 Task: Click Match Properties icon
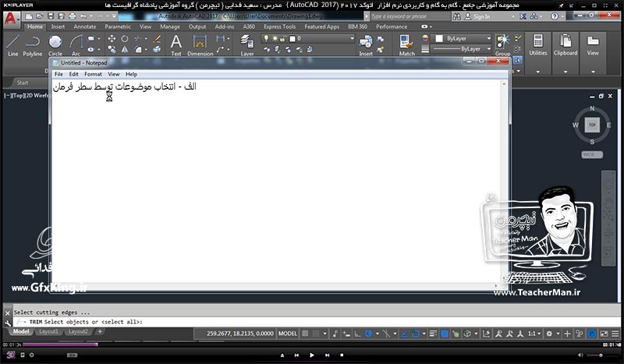tap(406, 45)
